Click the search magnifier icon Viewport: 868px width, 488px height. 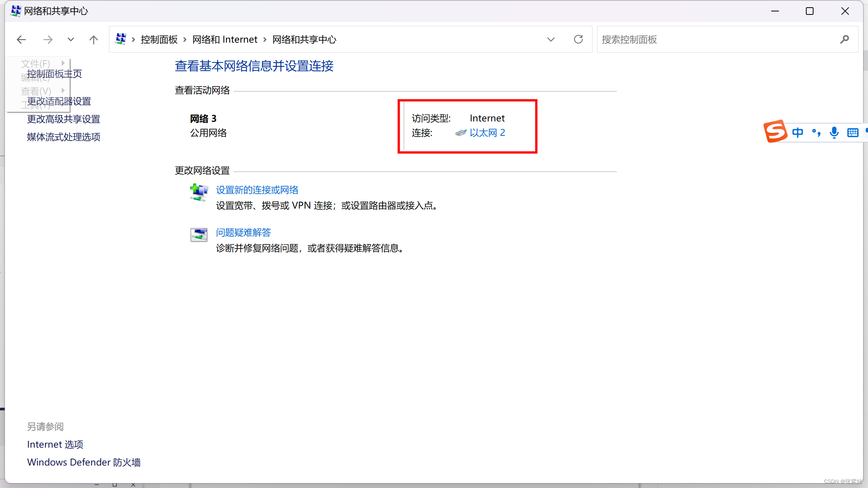coord(844,40)
